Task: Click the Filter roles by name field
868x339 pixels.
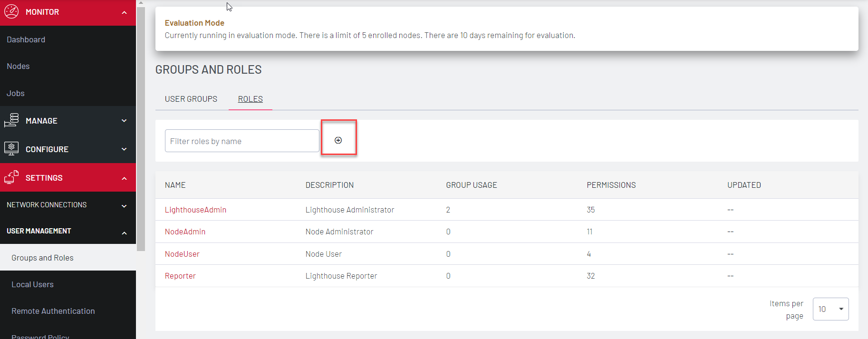Action: (241, 141)
